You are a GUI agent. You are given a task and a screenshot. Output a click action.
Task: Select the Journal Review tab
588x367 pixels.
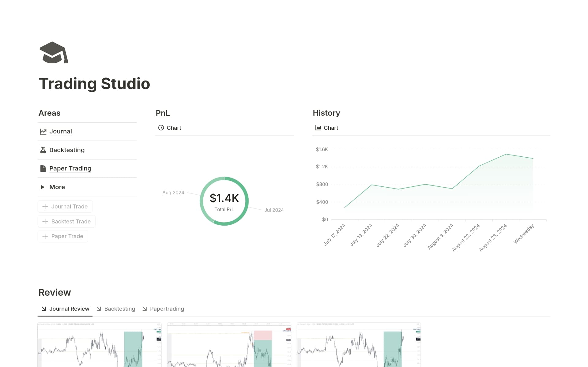pyautogui.click(x=69, y=309)
